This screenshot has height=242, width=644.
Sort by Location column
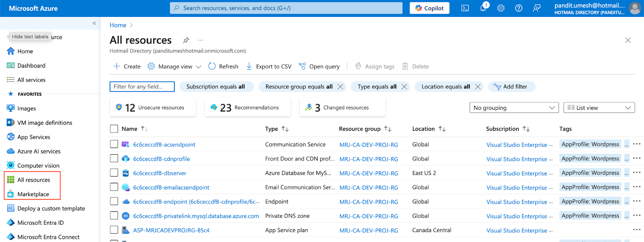pos(429,129)
